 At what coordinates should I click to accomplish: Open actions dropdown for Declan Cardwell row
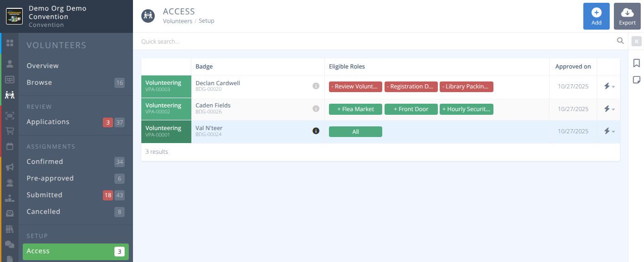click(x=609, y=86)
